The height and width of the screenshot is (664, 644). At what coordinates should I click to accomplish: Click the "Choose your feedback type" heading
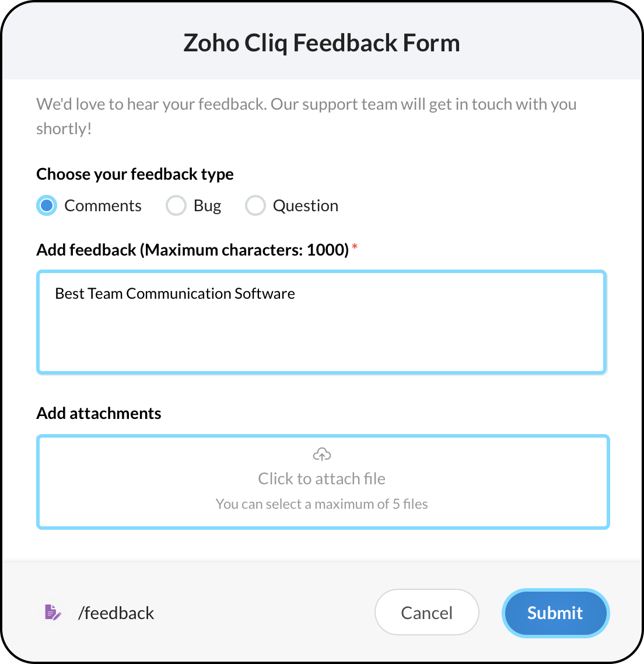tap(135, 174)
